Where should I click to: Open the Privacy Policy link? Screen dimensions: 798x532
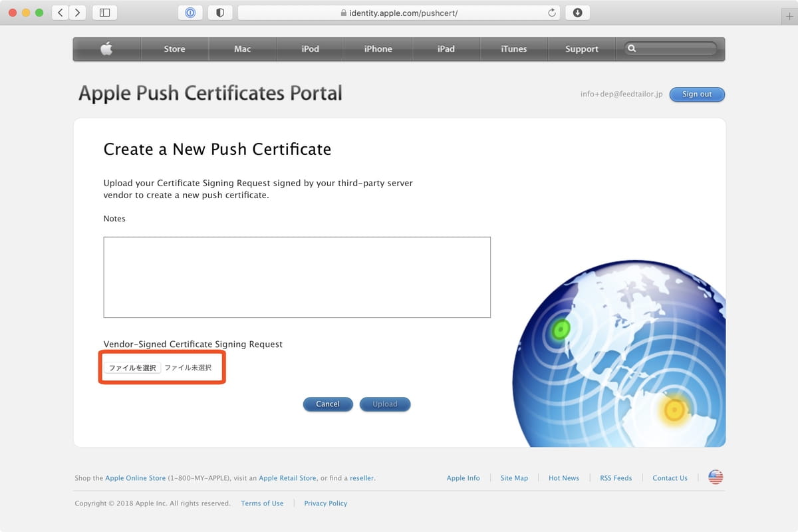click(326, 503)
